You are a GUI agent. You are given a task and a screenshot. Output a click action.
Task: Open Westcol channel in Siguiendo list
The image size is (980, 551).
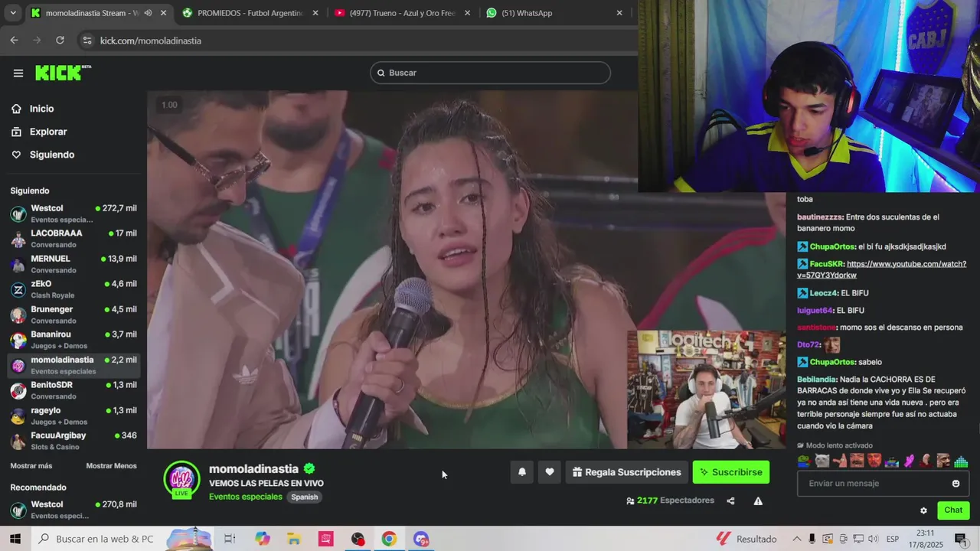tap(73, 214)
